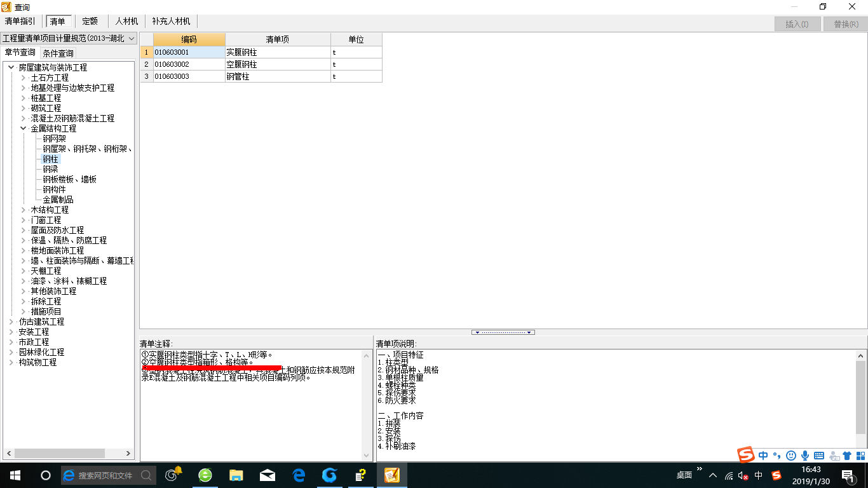Screen dimensions: 868x488
Task: Open the soft keyboard from IME bar
Action: pos(819,456)
